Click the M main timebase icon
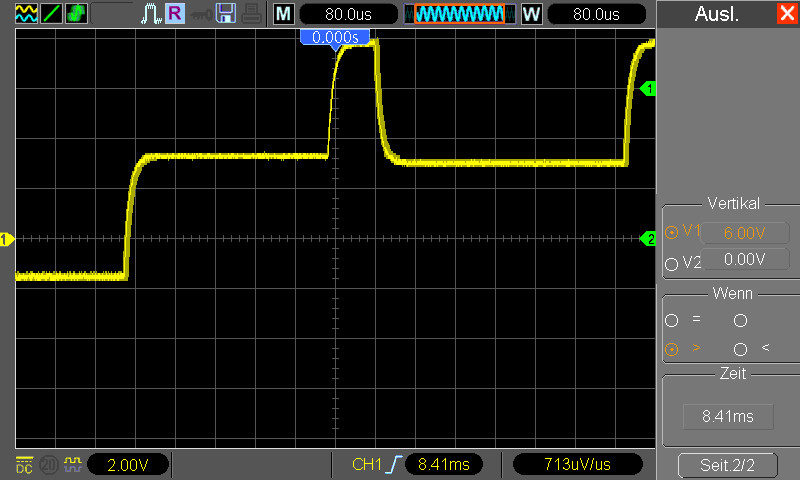This screenshot has height=480, width=800. pos(284,14)
